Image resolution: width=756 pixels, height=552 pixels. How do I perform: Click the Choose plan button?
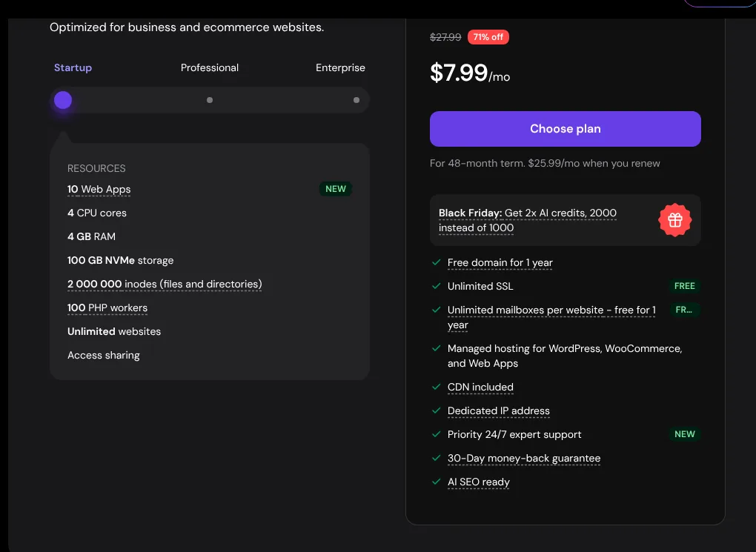(x=565, y=129)
